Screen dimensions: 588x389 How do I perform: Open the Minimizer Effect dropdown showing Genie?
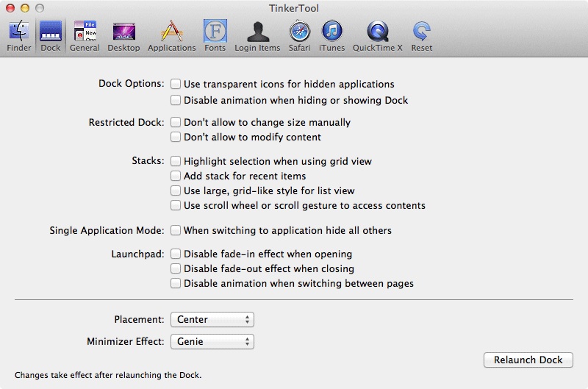pos(212,342)
